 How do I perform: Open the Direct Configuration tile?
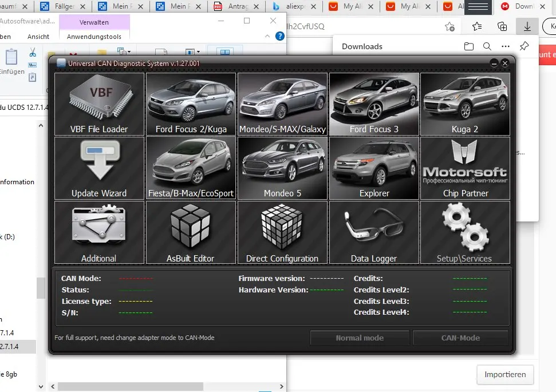tap(282, 232)
